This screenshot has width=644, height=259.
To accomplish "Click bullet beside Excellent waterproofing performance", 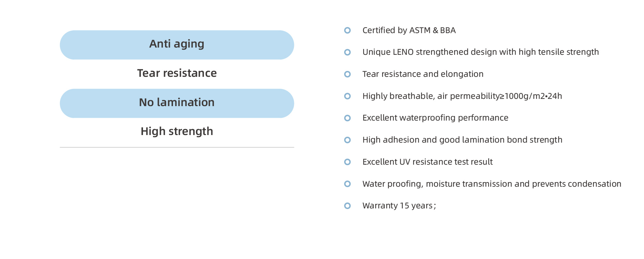I will (x=347, y=118).
